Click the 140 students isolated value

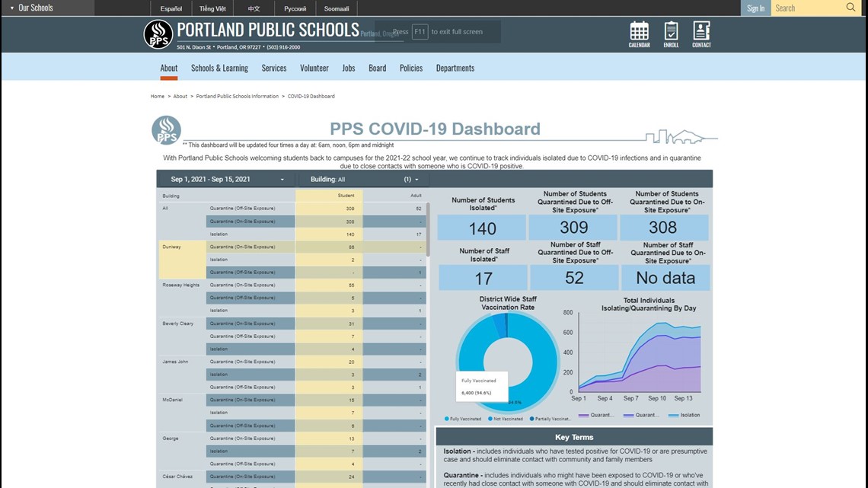[482, 228]
